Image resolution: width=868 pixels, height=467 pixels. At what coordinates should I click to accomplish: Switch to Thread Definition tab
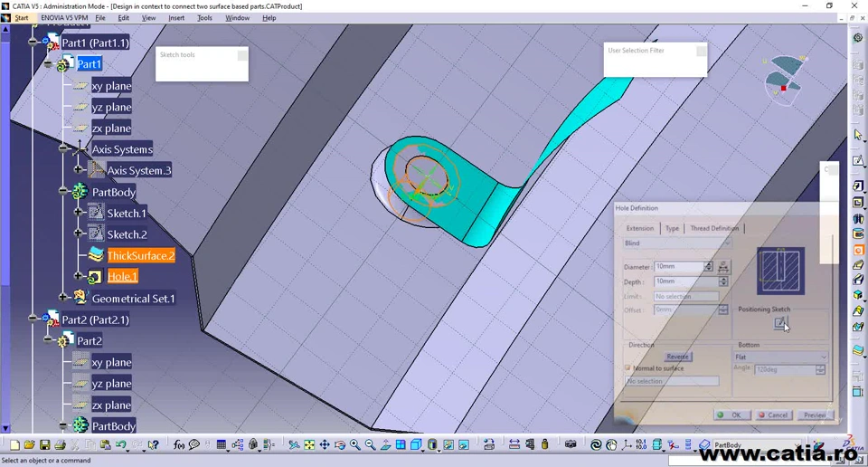(x=714, y=228)
